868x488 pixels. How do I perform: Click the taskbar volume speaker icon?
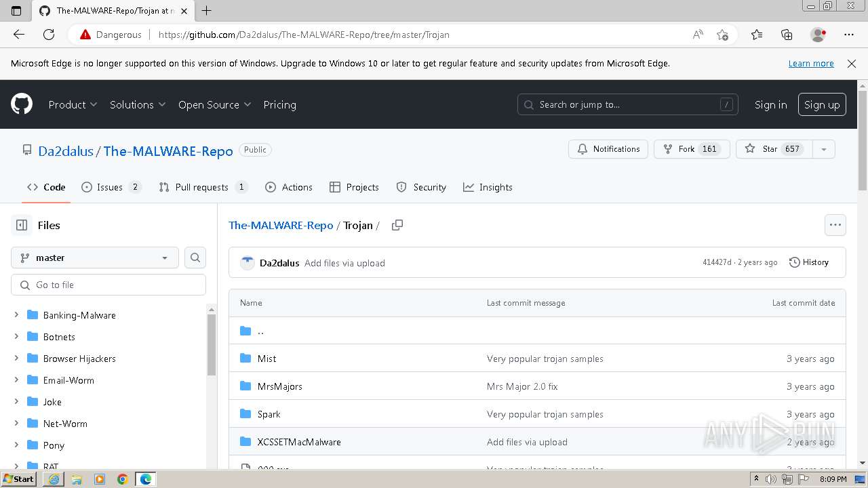pyautogui.click(x=772, y=479)
